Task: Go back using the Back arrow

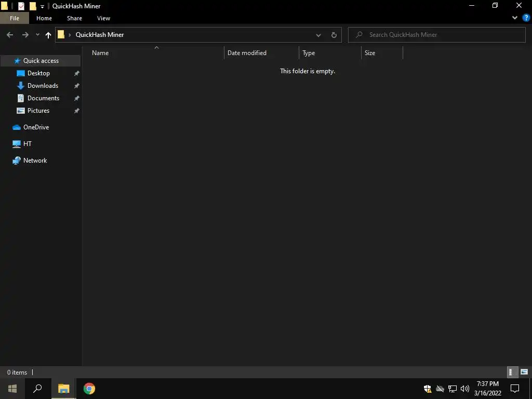Action: 10,35
